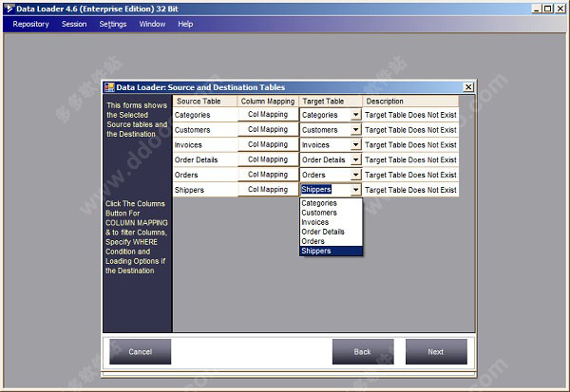Click Shippers row description Target Table Does Not Exist
This screenshot has height=392, width=570.
tap(410, 190)
